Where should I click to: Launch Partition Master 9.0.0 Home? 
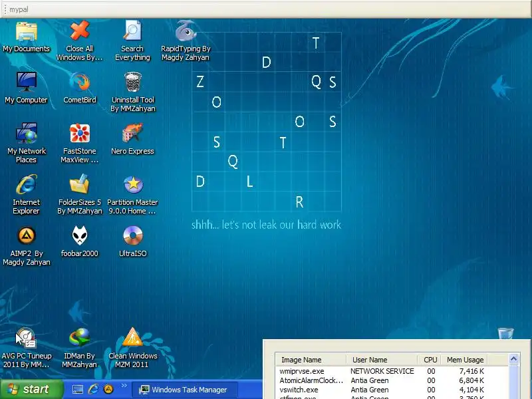(x=132, y=194)
